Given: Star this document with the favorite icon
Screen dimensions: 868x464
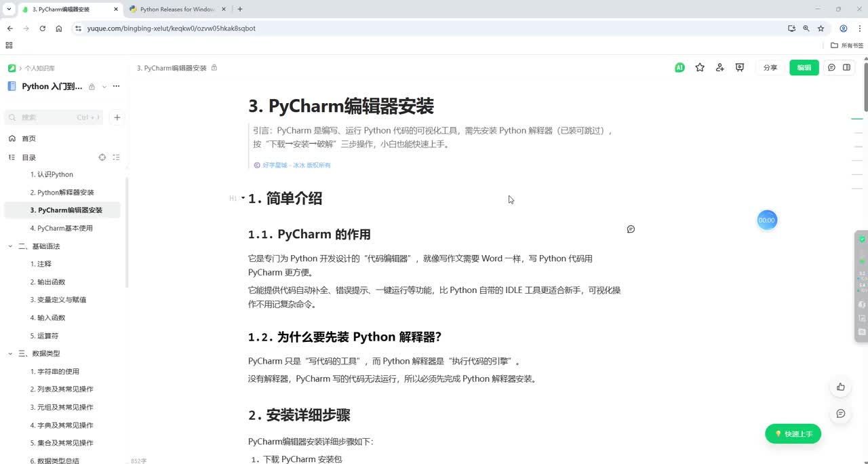Looking at the screenshot, I should click(x=700, y=68).
